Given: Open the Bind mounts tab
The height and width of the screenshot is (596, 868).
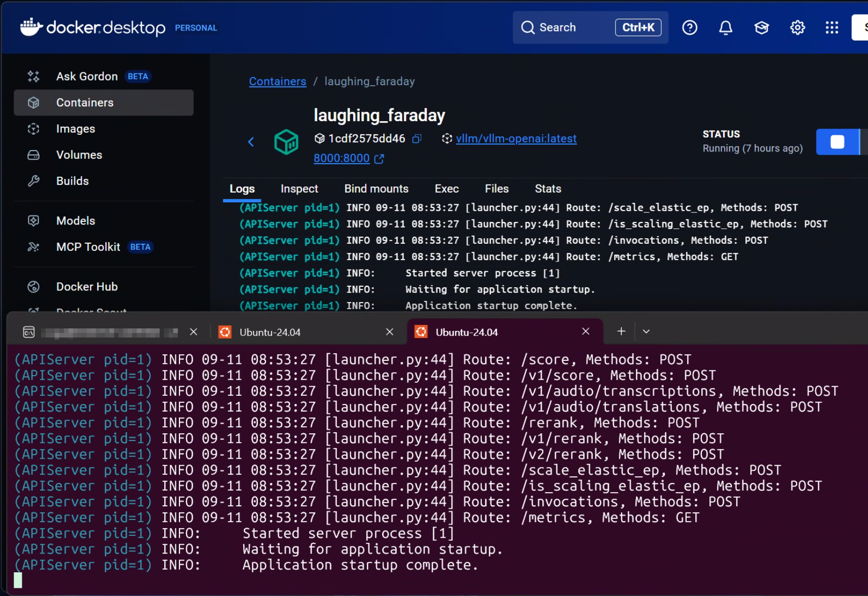Looking at the screenshot, I should tap(376, 189).
